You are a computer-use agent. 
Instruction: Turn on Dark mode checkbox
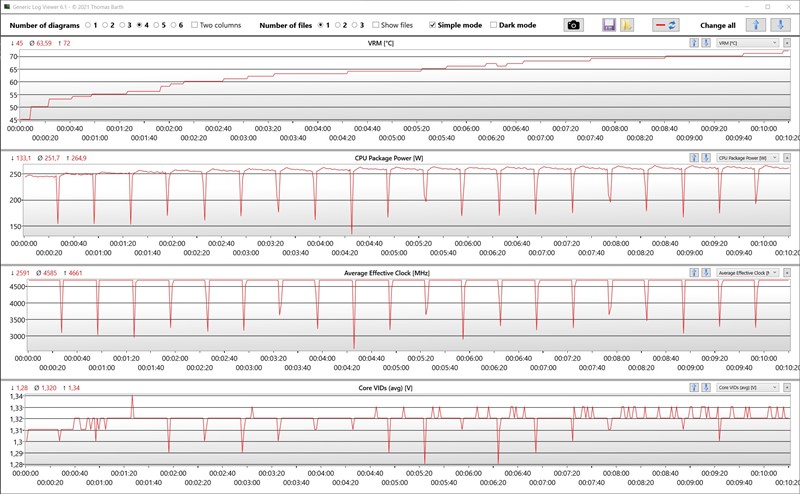(x=494, y=25)
